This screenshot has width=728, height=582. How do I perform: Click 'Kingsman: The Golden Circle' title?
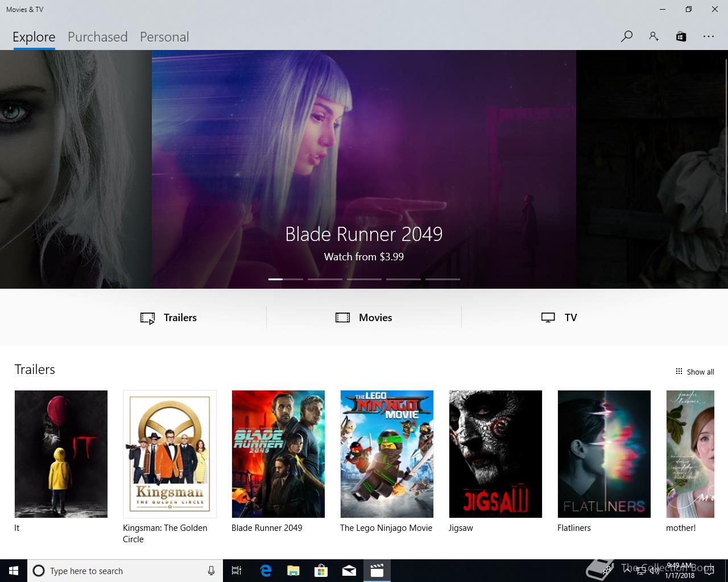pyautogui.click(x=165, y=534)
